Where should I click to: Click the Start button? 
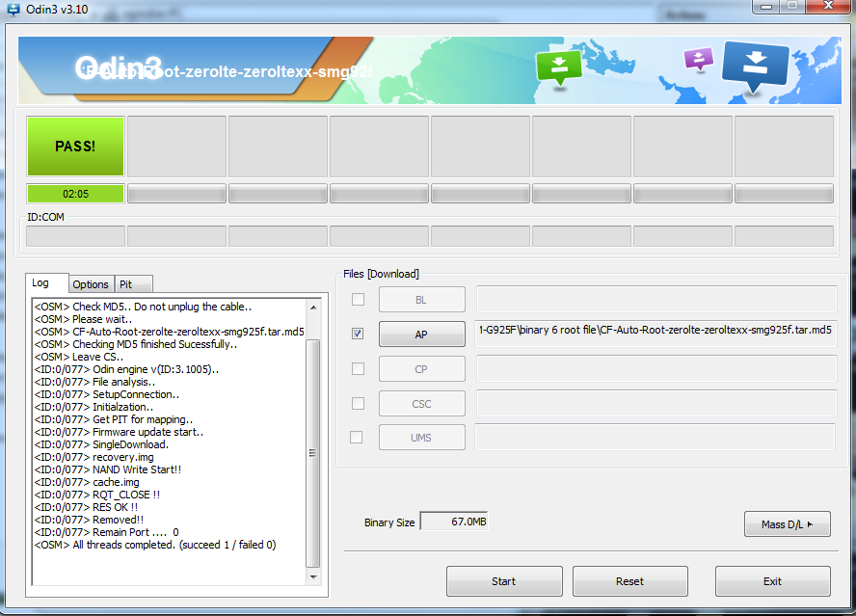click(504, 581)
